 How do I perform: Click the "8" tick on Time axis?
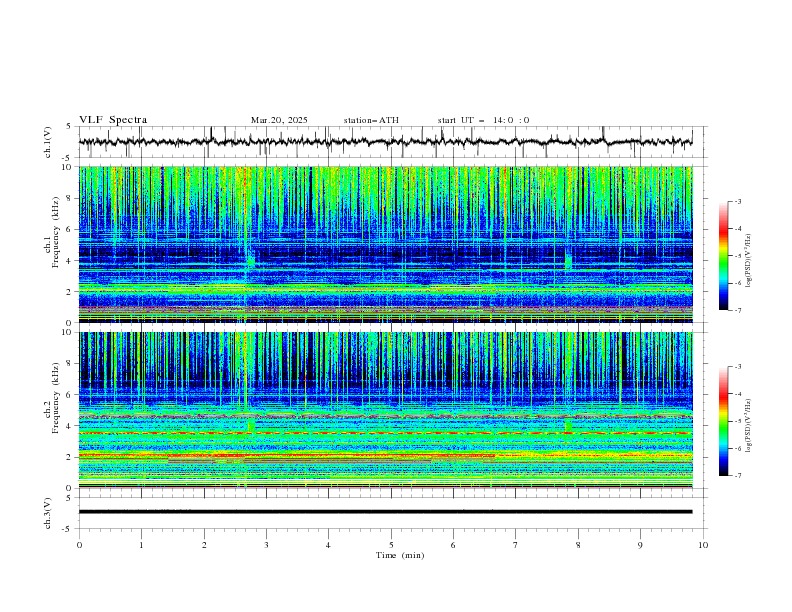coord(578,545)
